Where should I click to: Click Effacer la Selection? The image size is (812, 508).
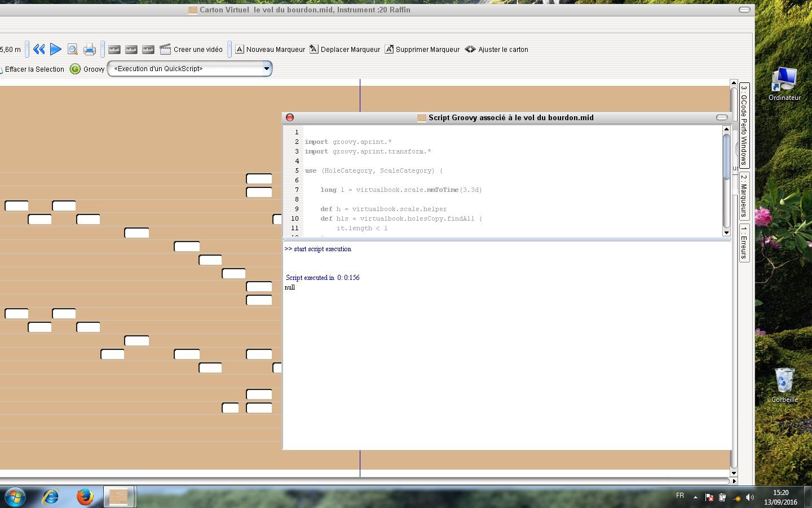coord(34,69)
